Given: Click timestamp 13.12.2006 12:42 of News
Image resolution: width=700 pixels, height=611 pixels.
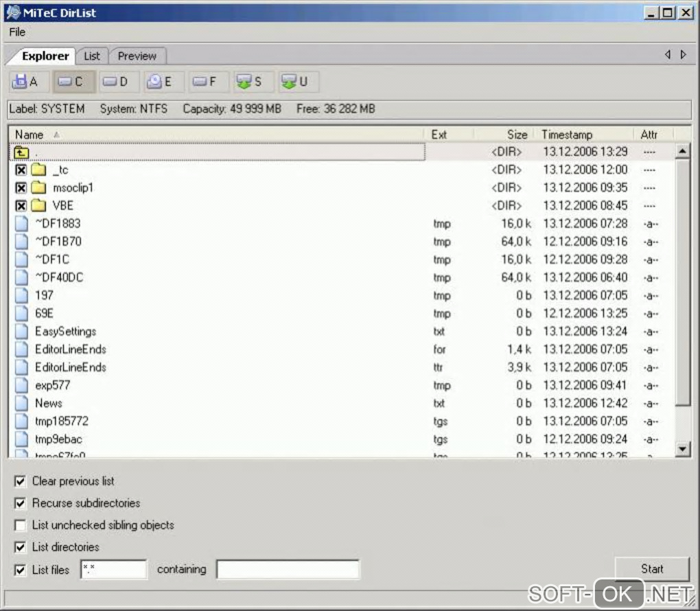Looking at the screenshot, I should (585, 403).
